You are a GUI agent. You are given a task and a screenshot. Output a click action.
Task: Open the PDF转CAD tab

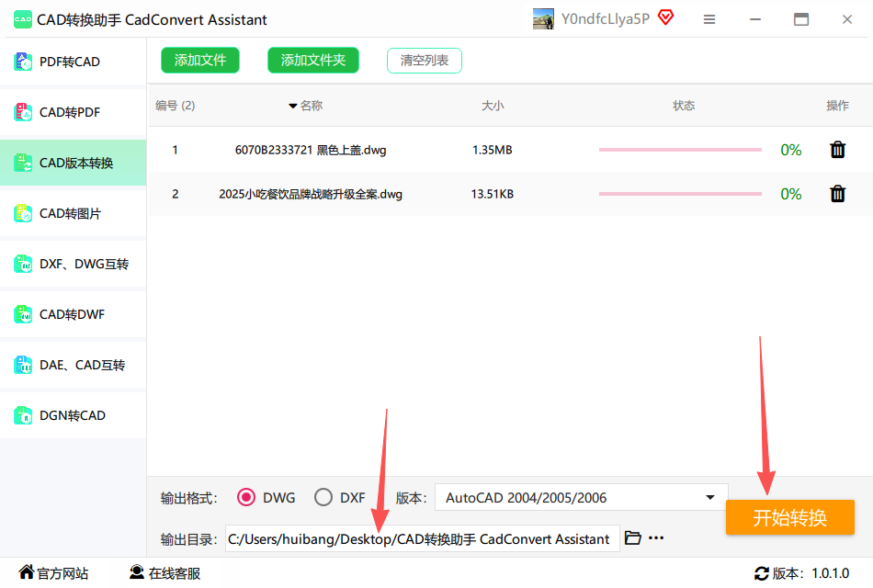click(x=73, y=62)
